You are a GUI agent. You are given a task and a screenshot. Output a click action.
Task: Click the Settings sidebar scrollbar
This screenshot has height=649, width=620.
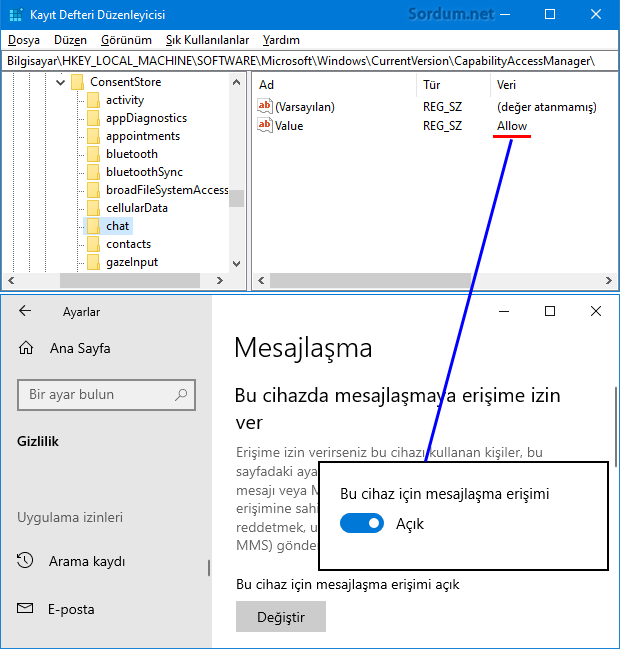click(209, 568)
